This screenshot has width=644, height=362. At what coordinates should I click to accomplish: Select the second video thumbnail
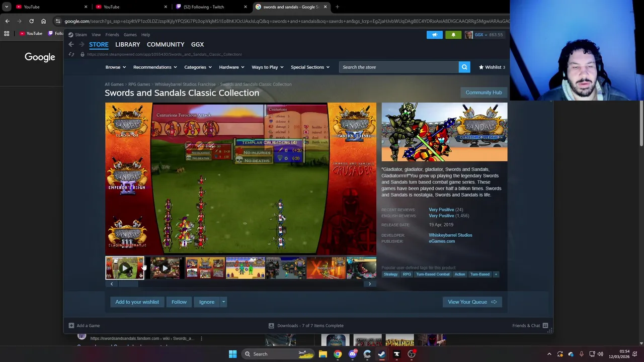[x=165, y=268]
